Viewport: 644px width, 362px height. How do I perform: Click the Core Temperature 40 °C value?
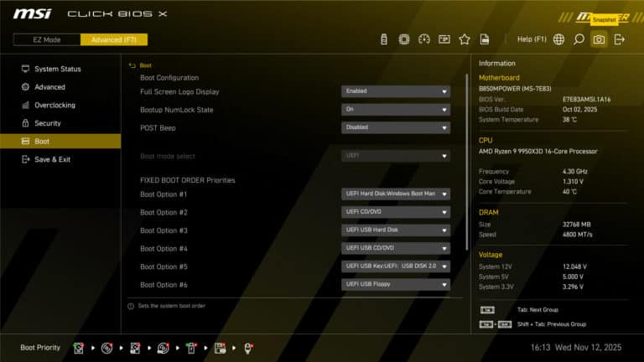569,192
